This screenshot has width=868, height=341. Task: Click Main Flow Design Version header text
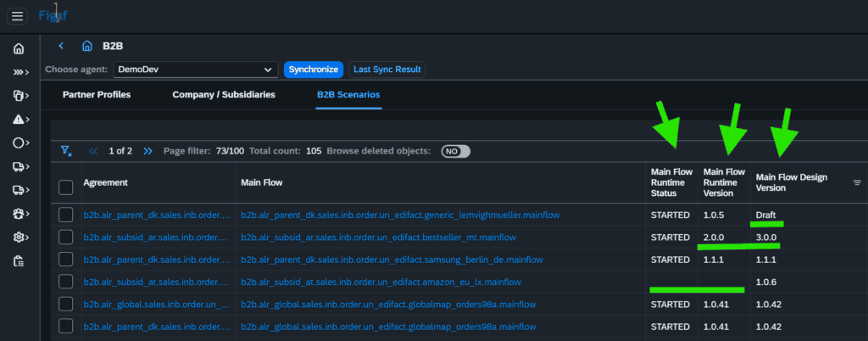tap(792, 182)
